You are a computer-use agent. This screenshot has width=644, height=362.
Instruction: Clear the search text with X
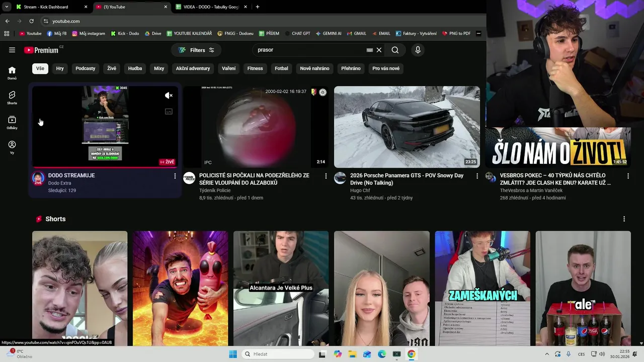[379, 50]
